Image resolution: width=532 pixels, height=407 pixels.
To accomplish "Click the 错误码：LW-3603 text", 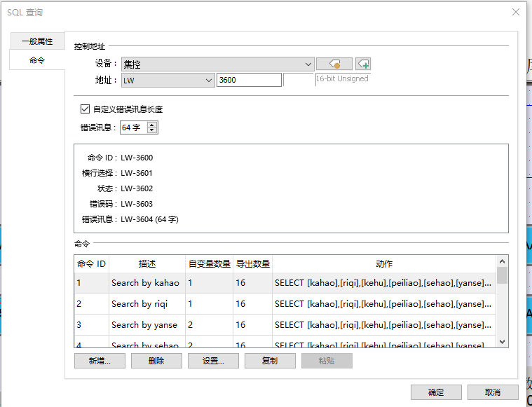I will pos(121,204).
